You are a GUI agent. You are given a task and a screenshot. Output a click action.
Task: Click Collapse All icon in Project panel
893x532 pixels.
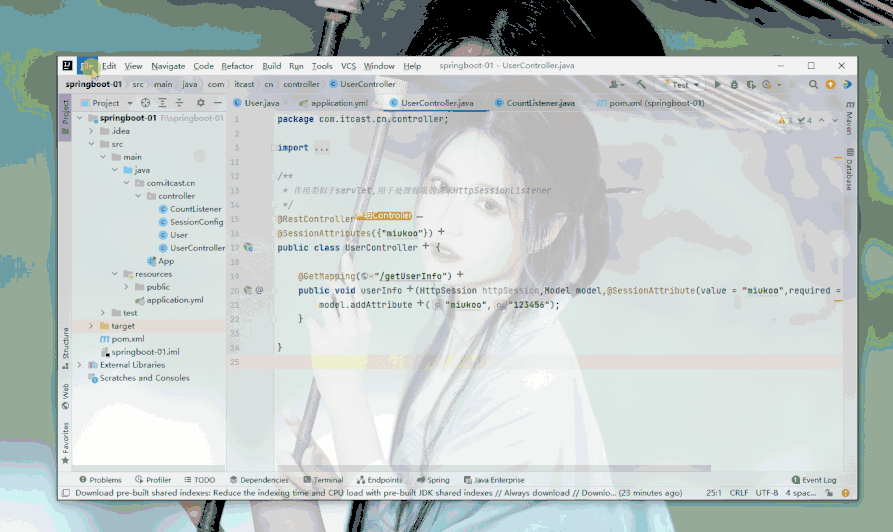point(179,103)
